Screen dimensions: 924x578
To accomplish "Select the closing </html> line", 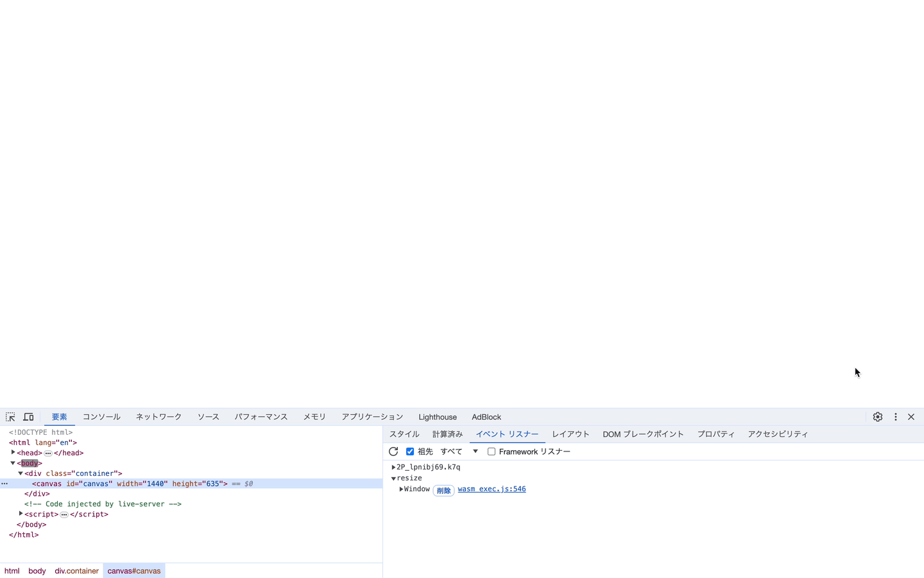I will (24, 535).
